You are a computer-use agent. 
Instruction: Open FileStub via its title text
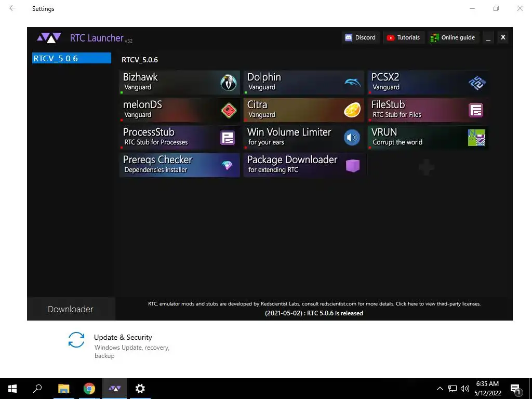(388, 104)
